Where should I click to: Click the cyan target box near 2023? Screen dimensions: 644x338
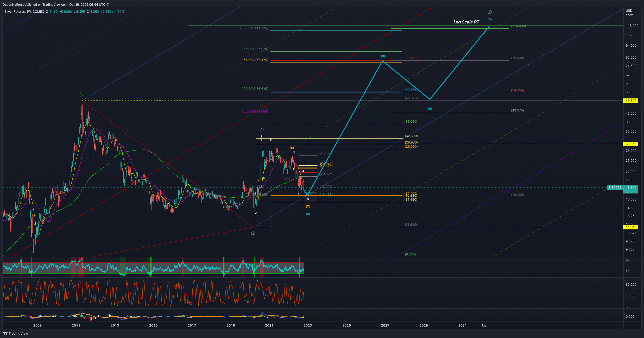tap(311, 197)
